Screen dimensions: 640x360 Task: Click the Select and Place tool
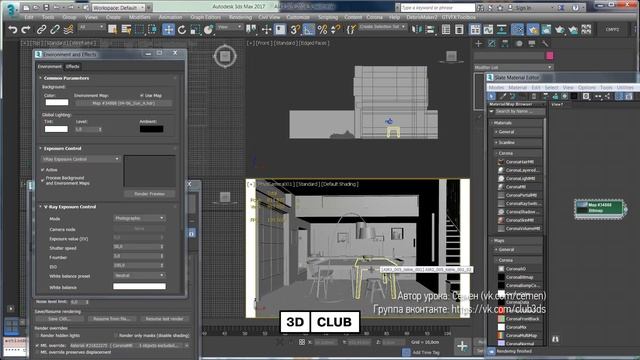209,29
